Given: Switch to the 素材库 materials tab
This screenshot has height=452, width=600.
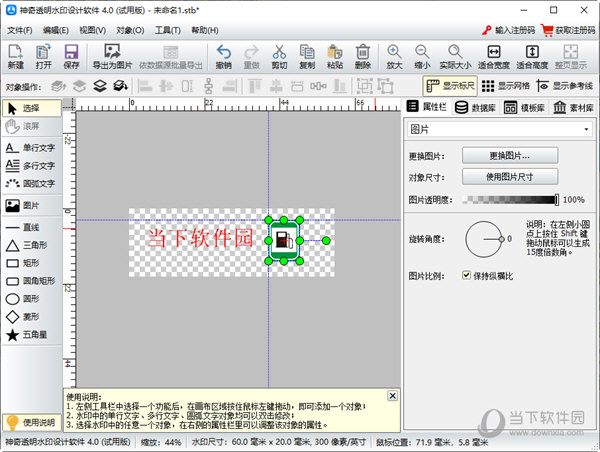Looking at the screenshot, I should click(573, 108).
